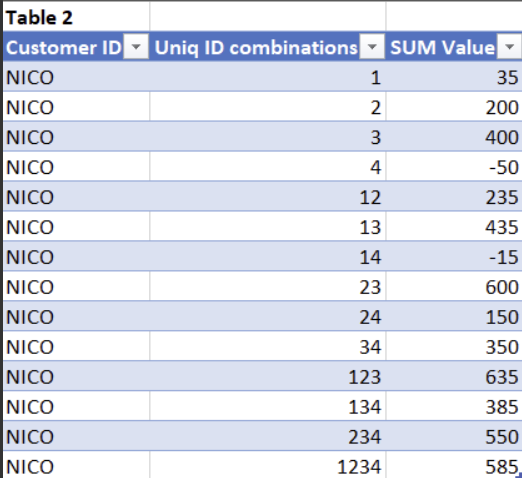Open the Uniq ID combinations filter dropdown
Viewport: 522px width, 478px height.
[x=372, y=47]
